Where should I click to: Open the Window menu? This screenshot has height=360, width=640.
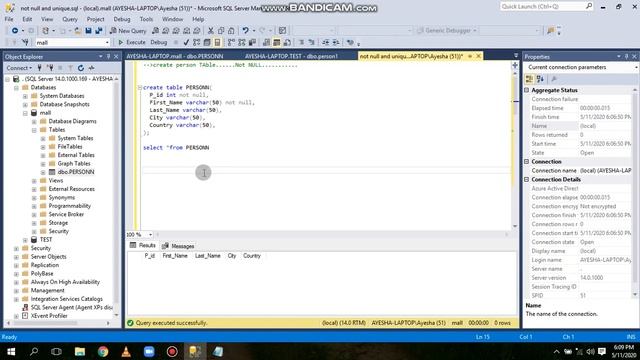point(173,19)
